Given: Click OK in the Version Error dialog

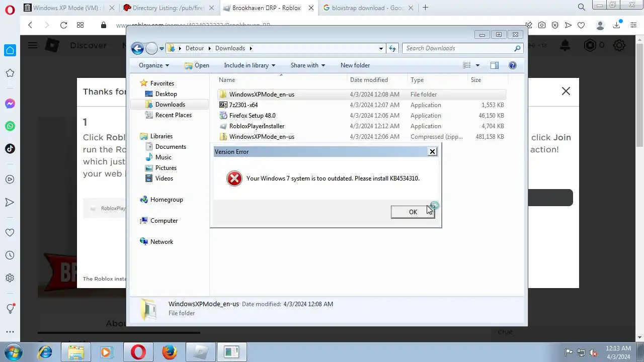Looking at the screenshot, I should 413,212.
